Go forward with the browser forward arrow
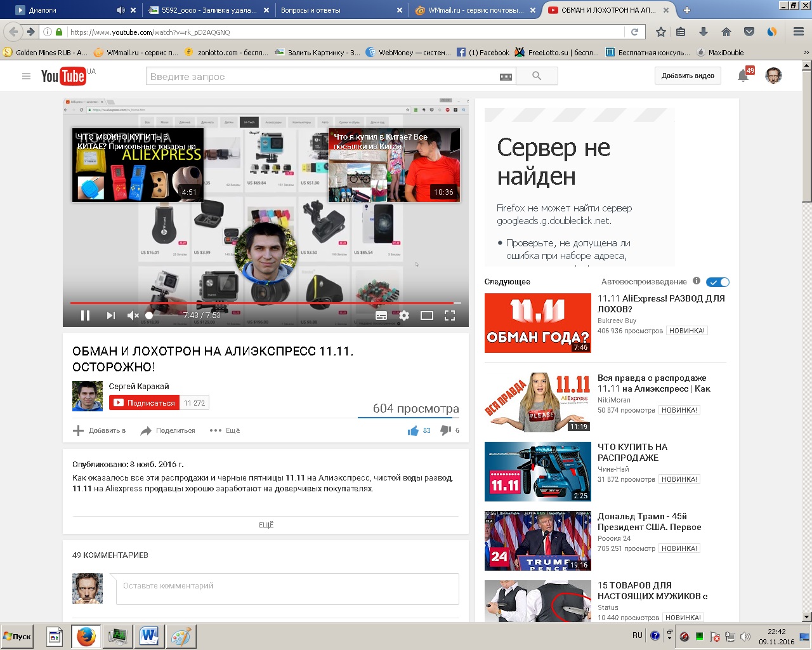The height and width of the screenshot is (650, 812). [x=30, y=32]
